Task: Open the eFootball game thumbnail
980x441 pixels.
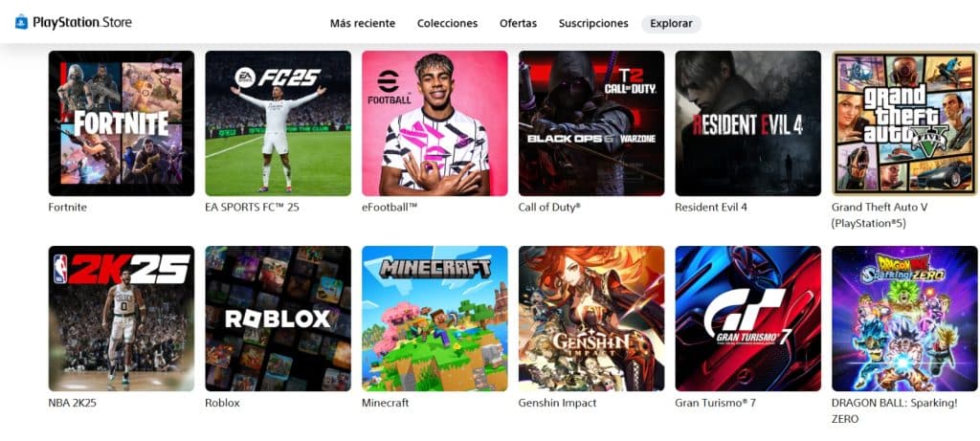Action: (x=435, y=123)
